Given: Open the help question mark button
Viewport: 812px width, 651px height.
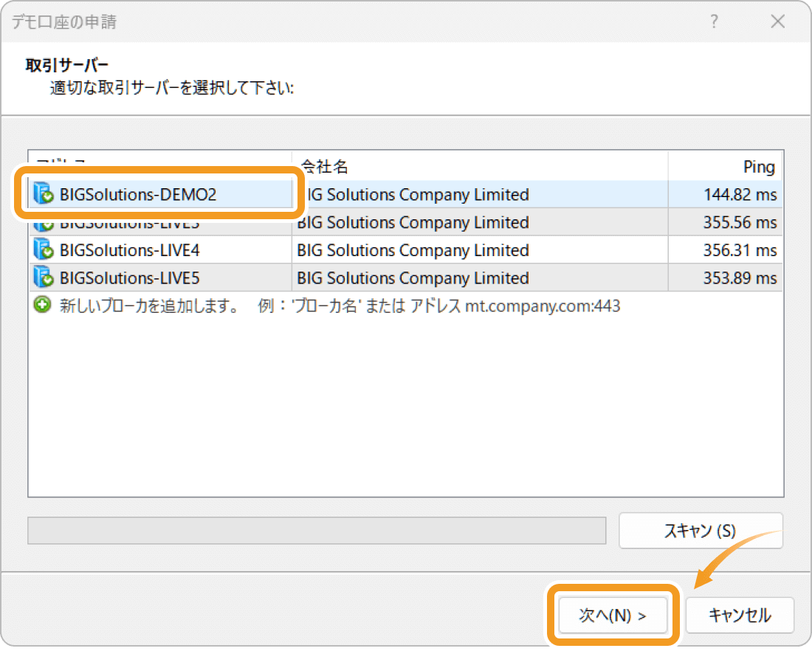Looking at the screenshot, I should click(714, 21).
